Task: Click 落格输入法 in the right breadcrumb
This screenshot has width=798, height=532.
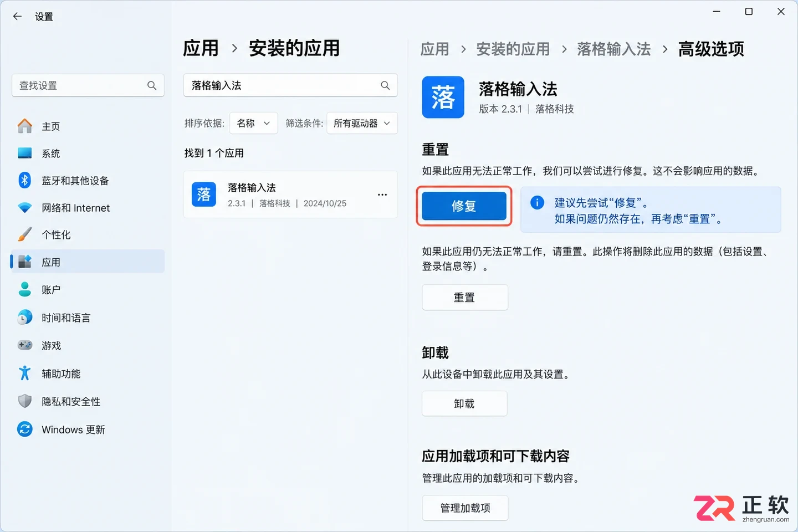Action: click(614, 49)
